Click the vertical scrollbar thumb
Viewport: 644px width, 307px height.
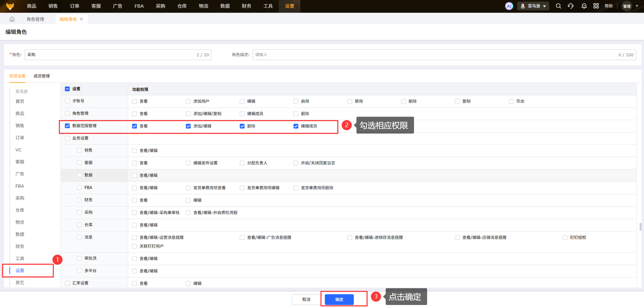(640, 226)
